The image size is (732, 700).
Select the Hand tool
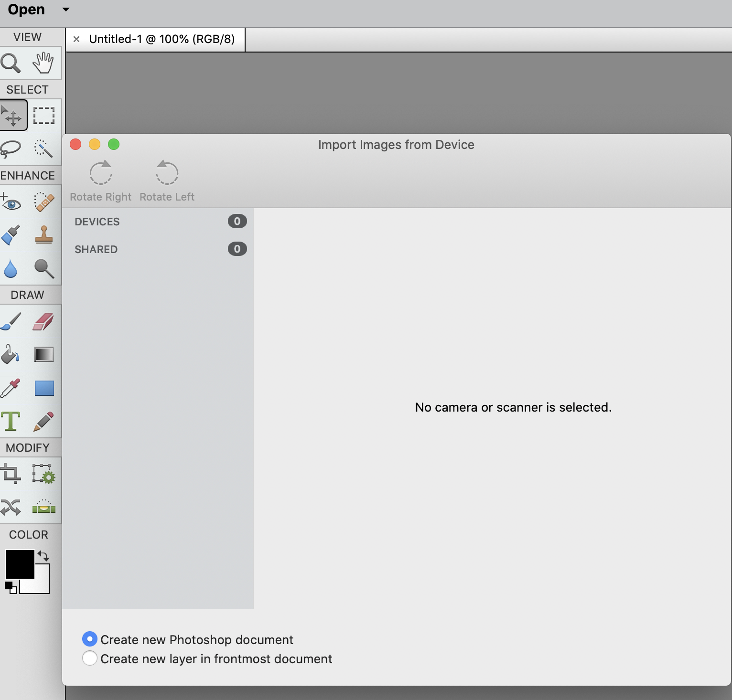pos(43,63)
